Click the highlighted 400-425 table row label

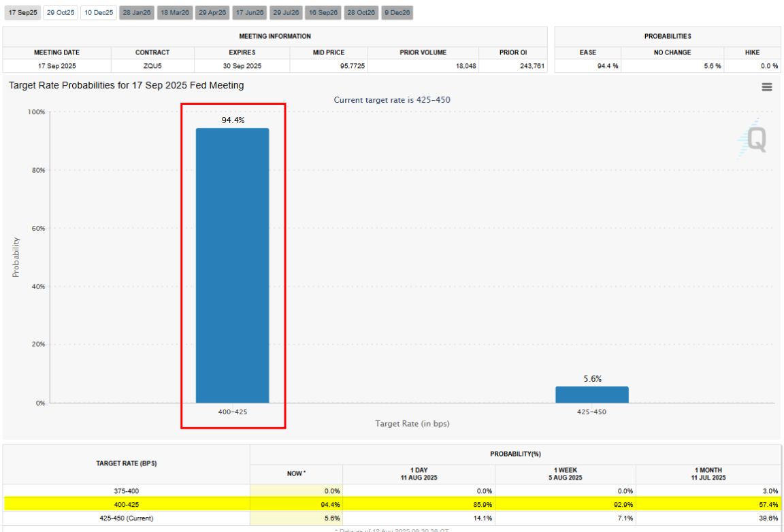point(127,504)
